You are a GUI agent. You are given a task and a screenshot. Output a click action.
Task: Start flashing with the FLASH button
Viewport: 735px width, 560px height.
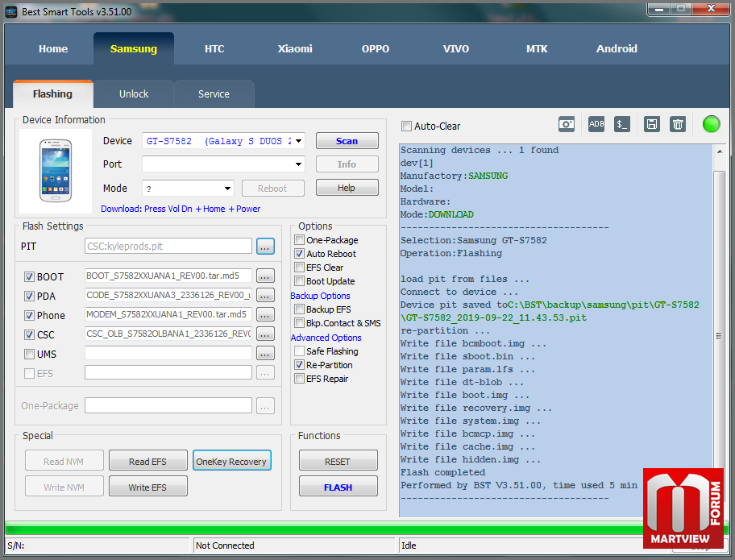pyautogui.click(x=338, y=487)
